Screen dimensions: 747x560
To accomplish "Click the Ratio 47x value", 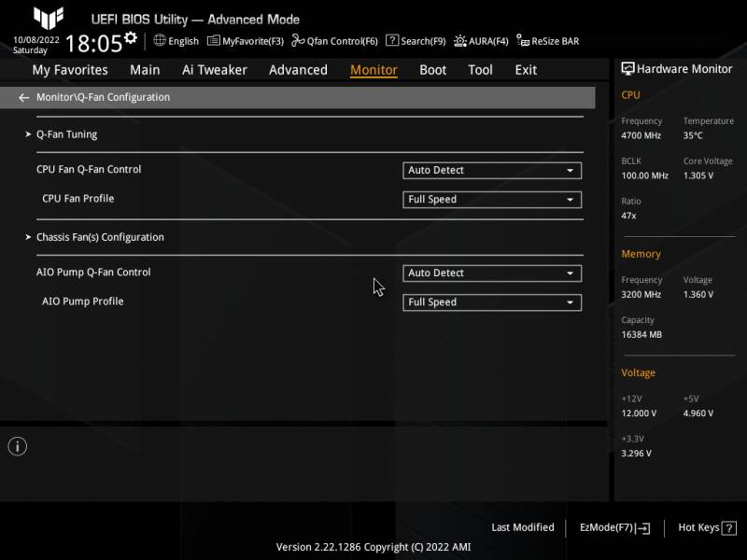I will tap(628, 216).
